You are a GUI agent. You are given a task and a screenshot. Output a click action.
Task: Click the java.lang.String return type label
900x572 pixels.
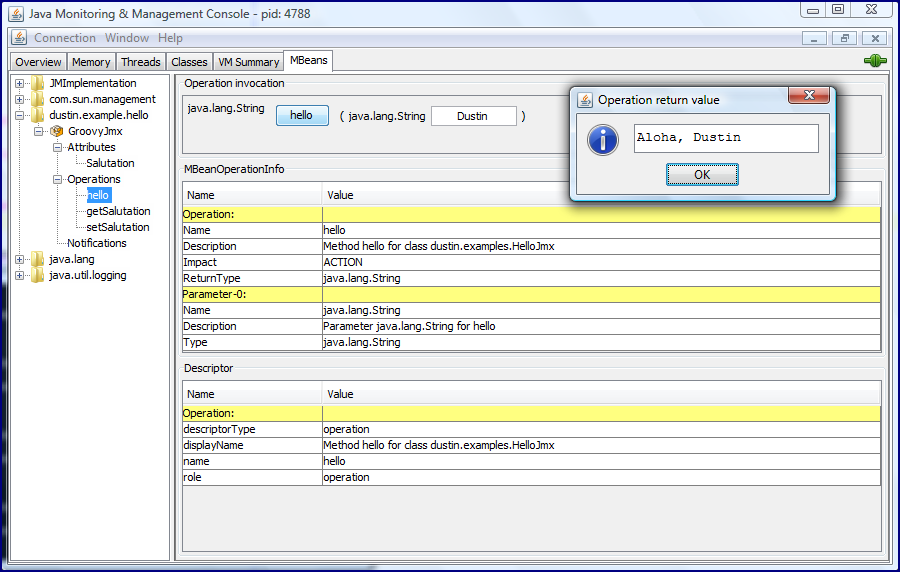(x=226, y=108)
